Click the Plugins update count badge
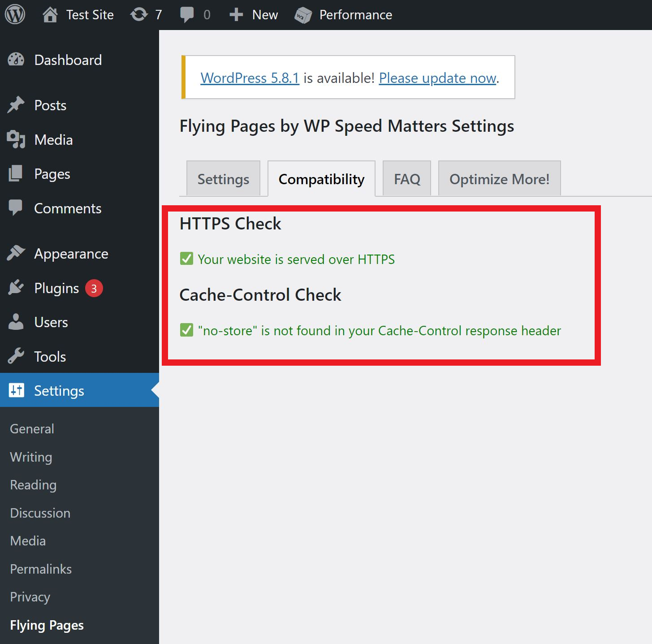Screen dimensions: 652x644 click(94, 289)
